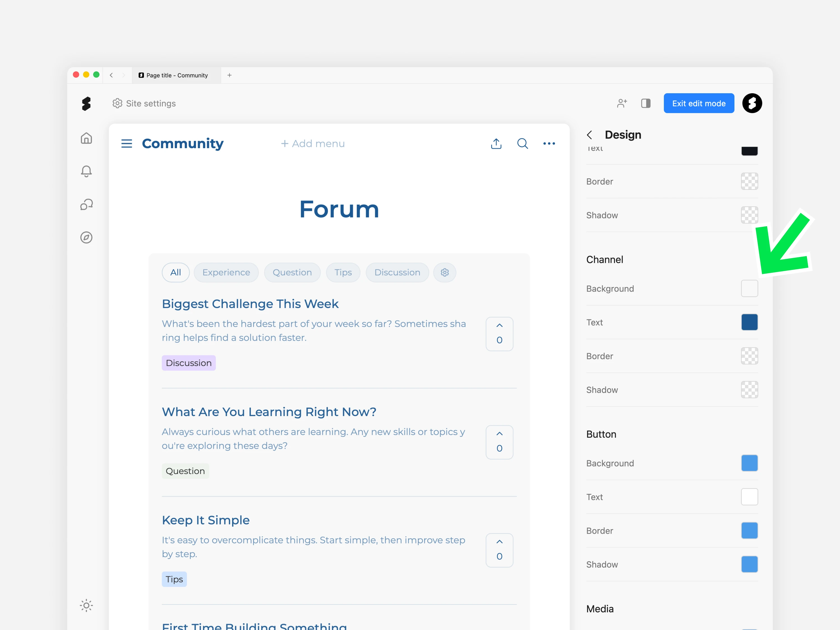Go back using the Design panel chevron

point(589,135)
